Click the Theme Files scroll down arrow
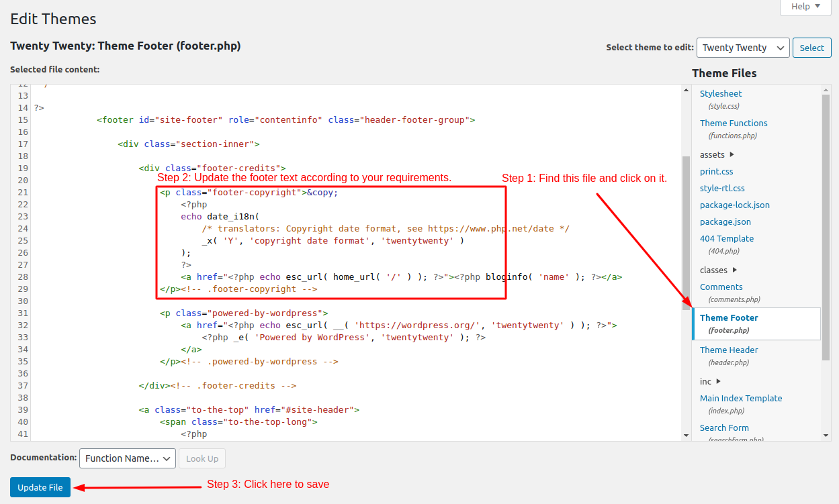 point(826,436)
